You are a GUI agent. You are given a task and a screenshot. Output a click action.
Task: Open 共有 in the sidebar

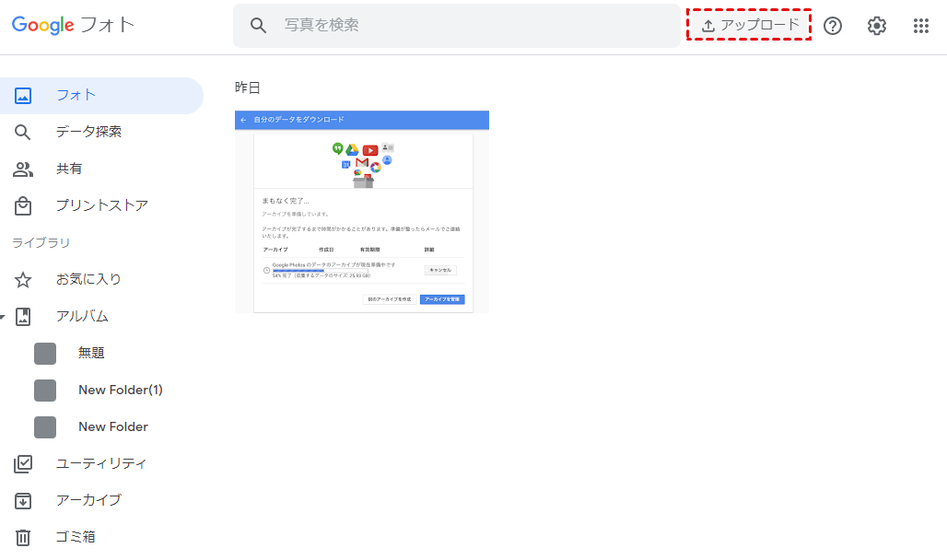pyautogui.click(x=69, y=169)
